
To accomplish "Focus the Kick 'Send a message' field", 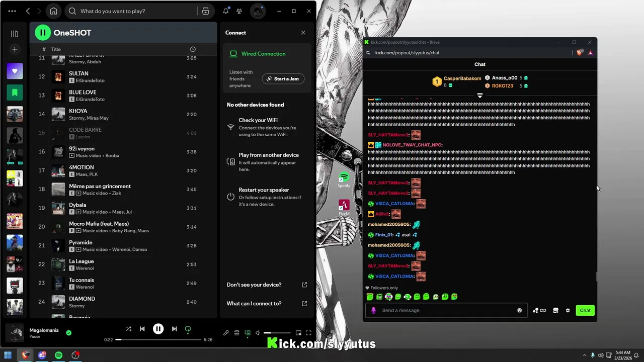I will point(446,310).
